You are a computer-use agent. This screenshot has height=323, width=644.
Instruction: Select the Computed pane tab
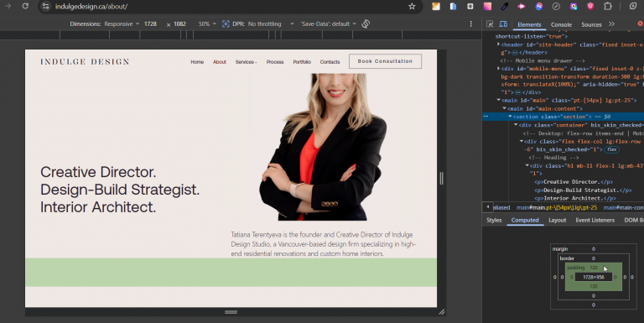(525, 221)
